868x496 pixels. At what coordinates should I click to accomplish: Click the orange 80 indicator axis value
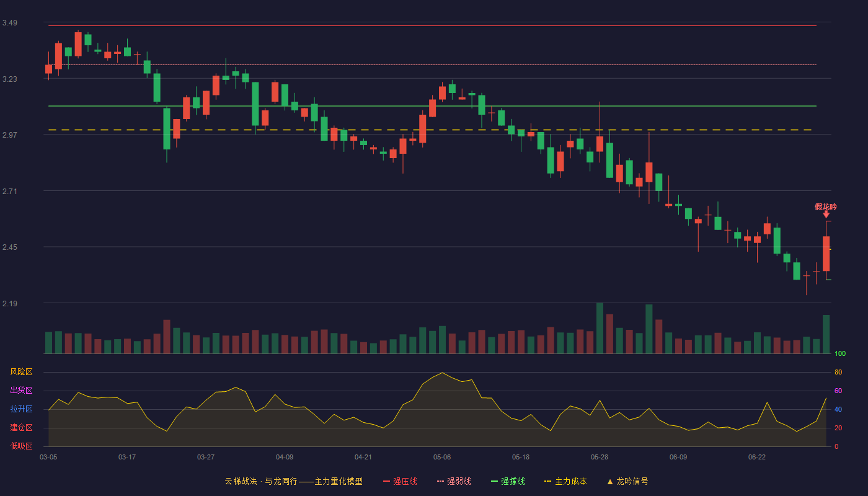coord(838,372)
